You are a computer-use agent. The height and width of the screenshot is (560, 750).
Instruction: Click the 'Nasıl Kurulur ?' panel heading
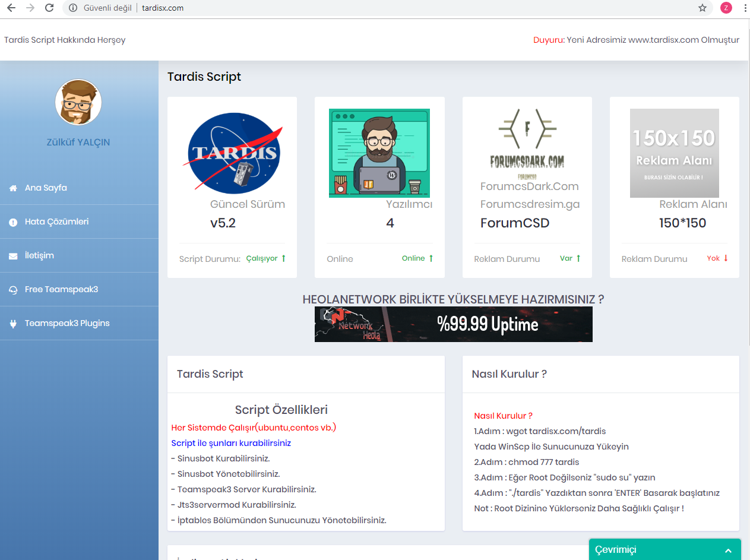[x=509, y=374]
